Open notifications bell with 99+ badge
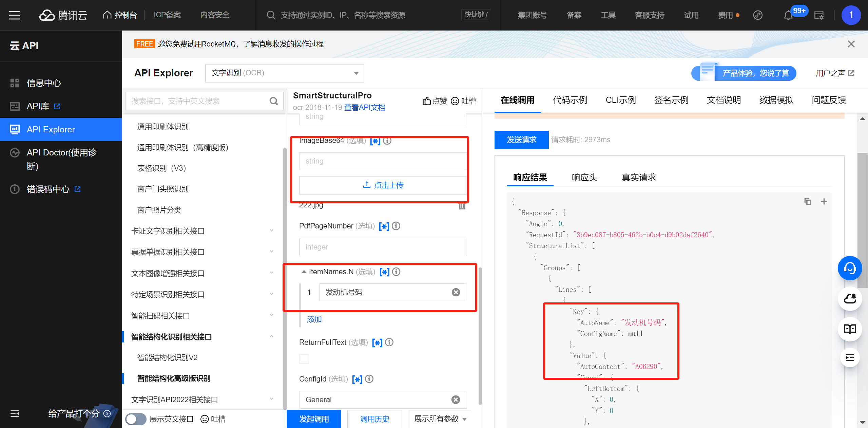Viewport: 868px width, 428px height. click(788, 15)
